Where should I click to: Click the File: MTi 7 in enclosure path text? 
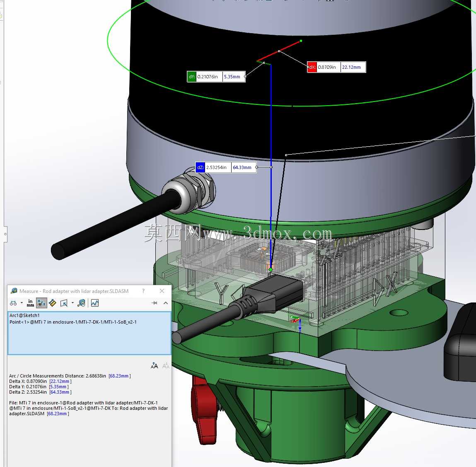tap(88, 408)
